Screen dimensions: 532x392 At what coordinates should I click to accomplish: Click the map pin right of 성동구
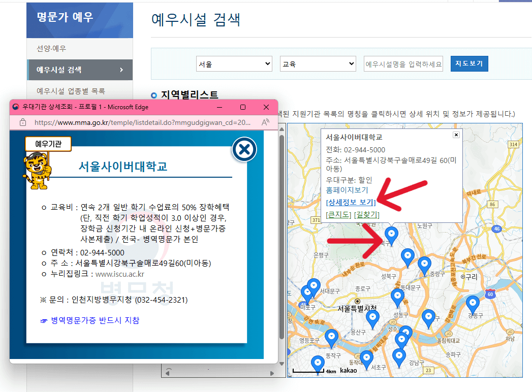(x=428, y=319)
